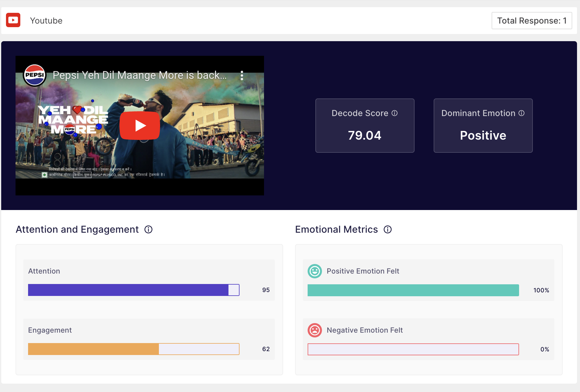Click the 'Decode Score' card label
Viewport: 580px width, 392px height.
tap(360, 113)
